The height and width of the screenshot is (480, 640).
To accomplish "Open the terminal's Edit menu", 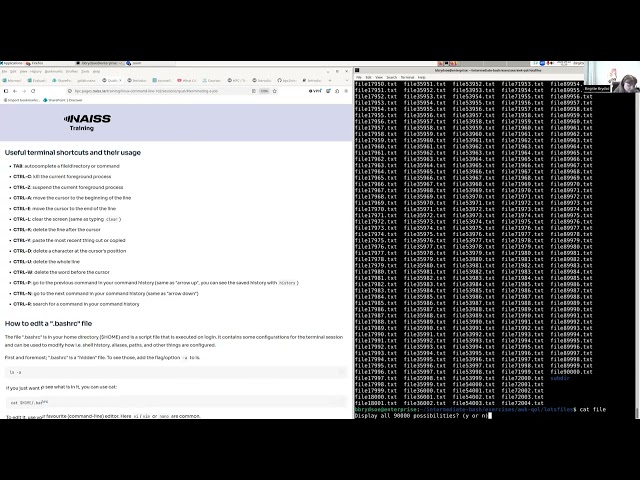I will [x=368, y=77].
